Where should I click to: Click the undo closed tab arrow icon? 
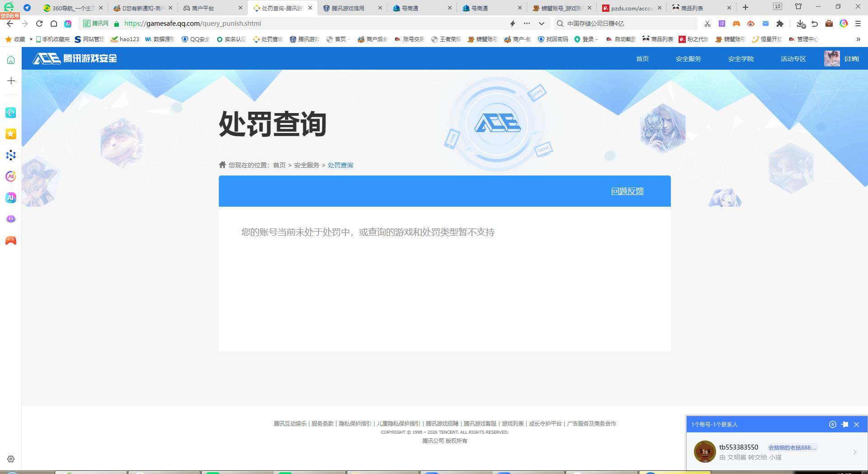click(815, 24)
